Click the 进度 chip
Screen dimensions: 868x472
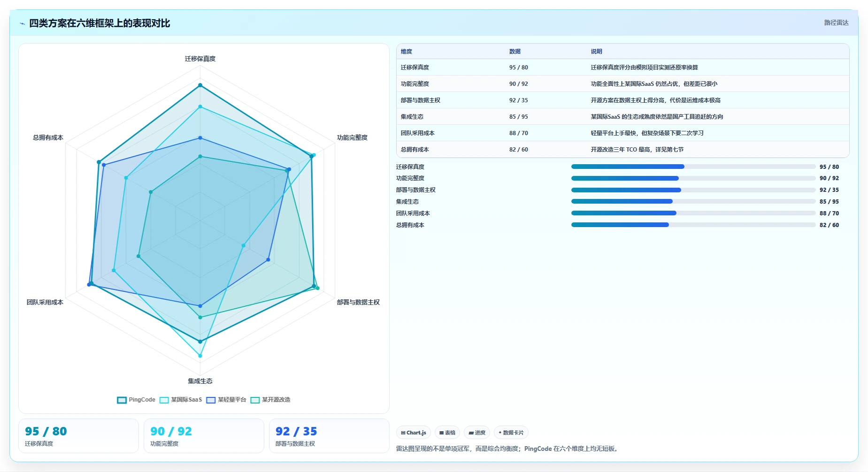pyautogui.click(x=477, y=433)
